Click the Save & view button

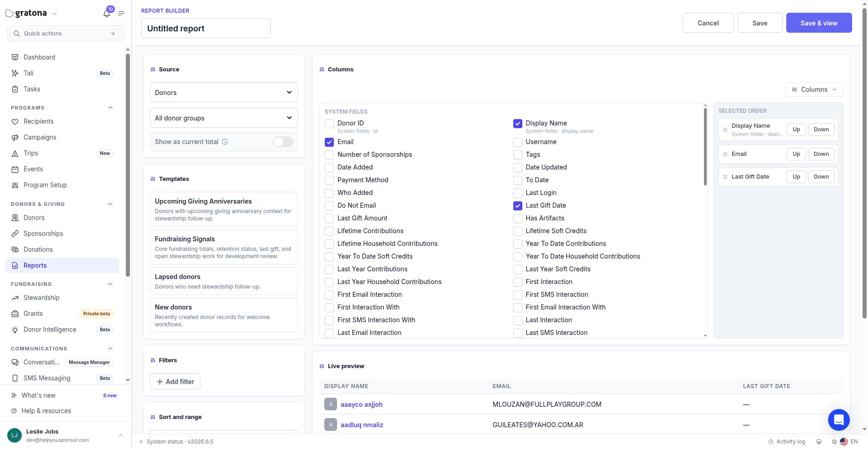pos(819,23)
